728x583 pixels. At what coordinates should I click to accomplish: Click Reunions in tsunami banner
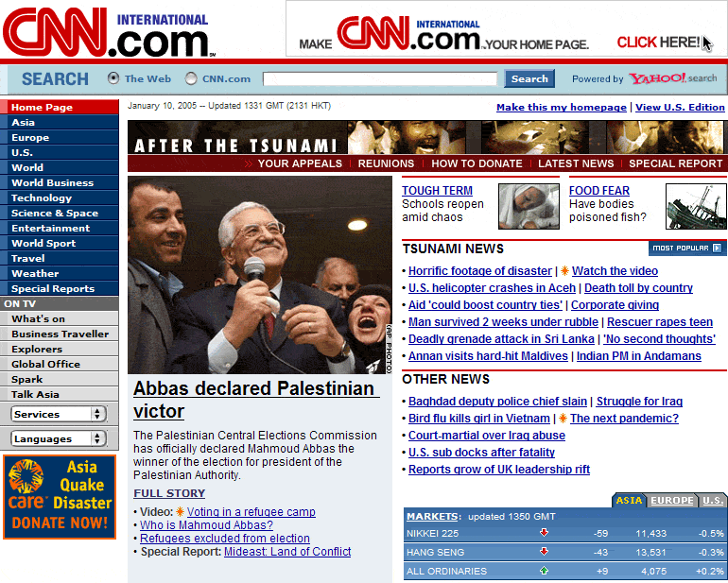point(386,163)
